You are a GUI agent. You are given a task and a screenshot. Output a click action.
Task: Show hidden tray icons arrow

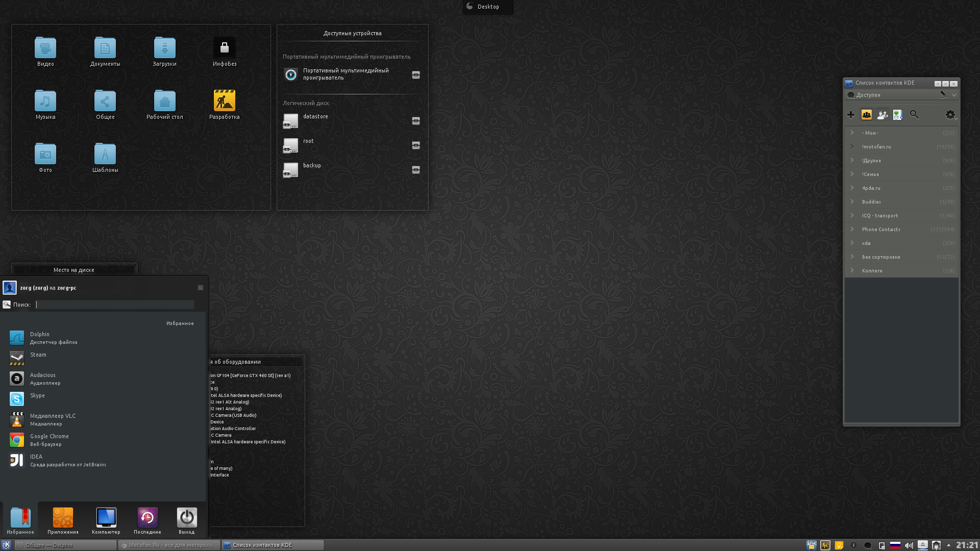point(949,545)
